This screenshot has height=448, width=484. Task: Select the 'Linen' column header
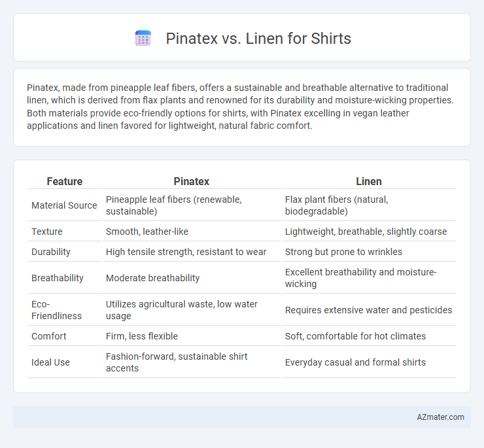click(368, 181)
